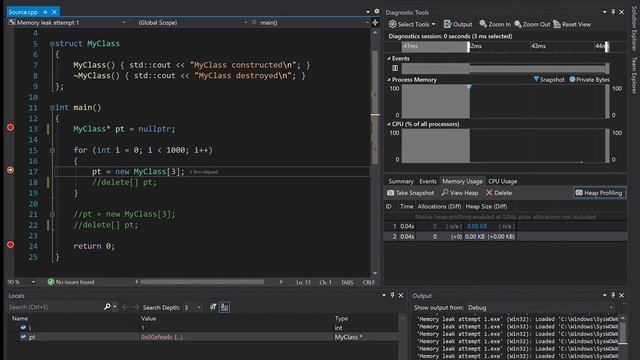Select the Source.cpp editor tab
Screen dimensions: 640x360
coord(23,12)
